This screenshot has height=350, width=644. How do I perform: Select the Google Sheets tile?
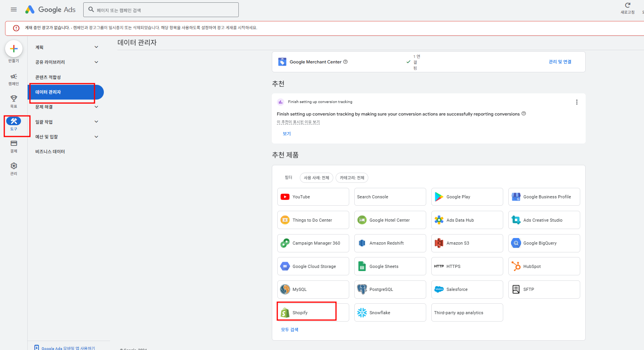click(390, 266)
